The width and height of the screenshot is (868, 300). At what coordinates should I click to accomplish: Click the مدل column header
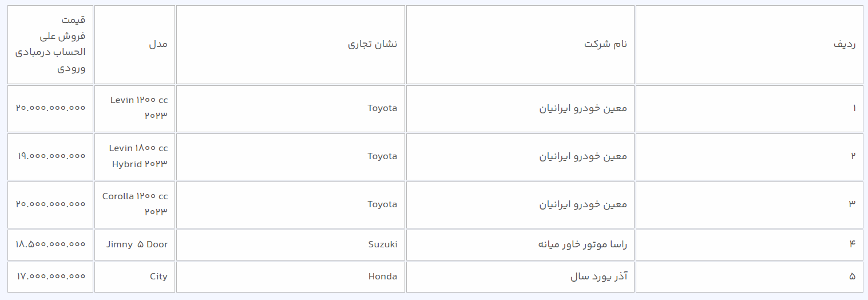(158, 45)
